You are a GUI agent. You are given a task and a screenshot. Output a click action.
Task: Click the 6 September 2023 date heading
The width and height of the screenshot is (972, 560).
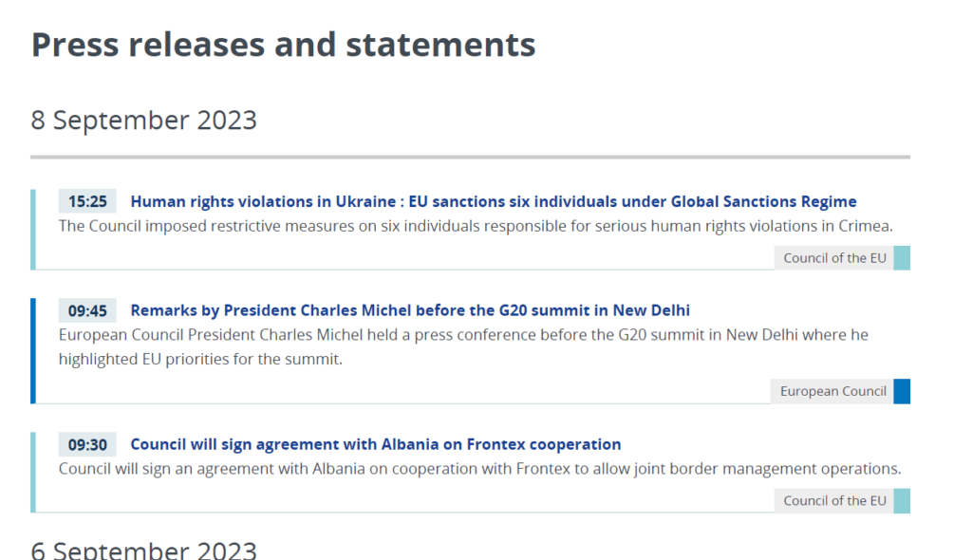[144, 550]
